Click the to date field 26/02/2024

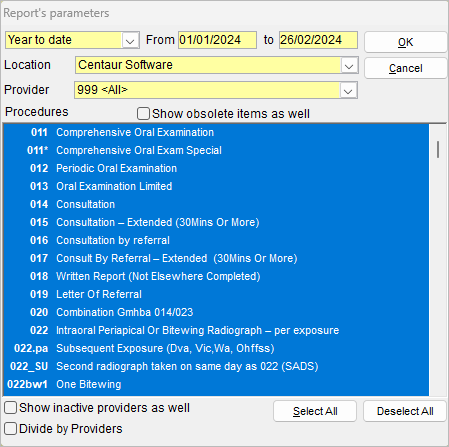(x=318, y=40)
